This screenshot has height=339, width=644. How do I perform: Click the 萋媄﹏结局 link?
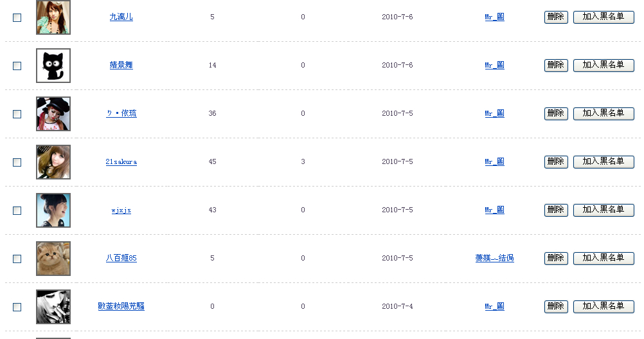(x=494, y=259)
